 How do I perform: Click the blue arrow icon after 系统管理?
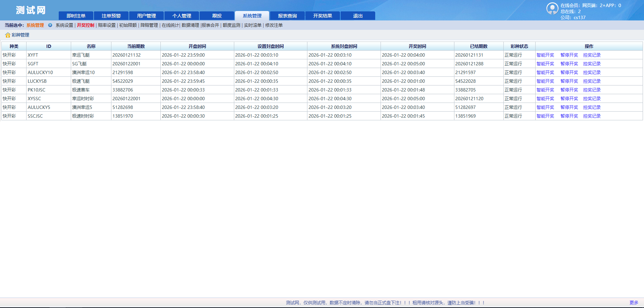point(50,25)
